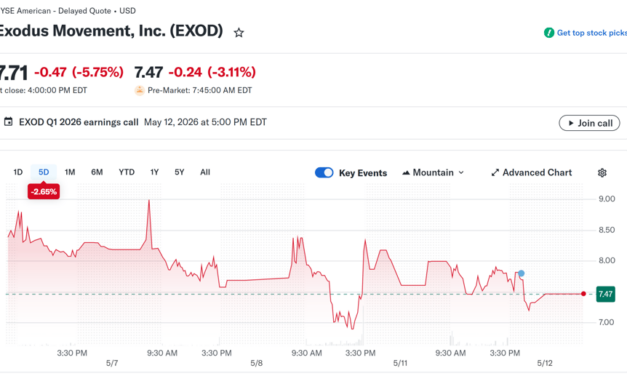Image resolution: width=627 pixels, height=376 pixels.
Task: Open the Mountain chart type dropdown
Action: coord(433,173)
